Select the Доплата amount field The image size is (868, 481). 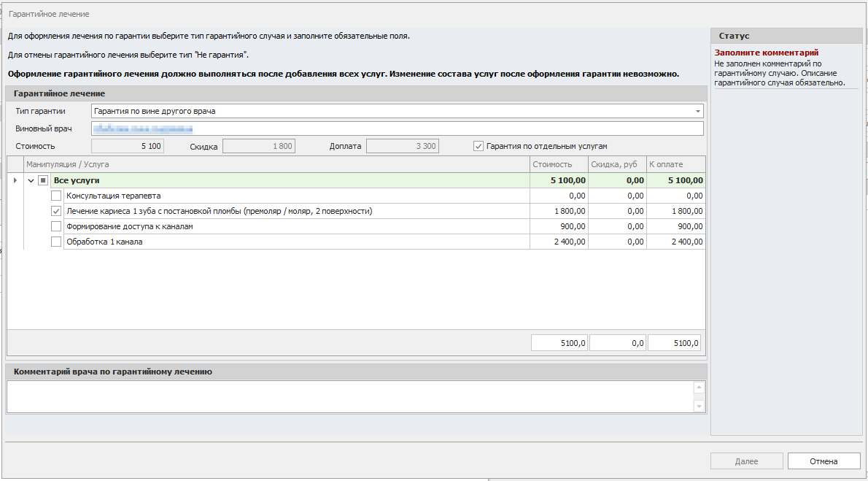[x=402, y=146]
